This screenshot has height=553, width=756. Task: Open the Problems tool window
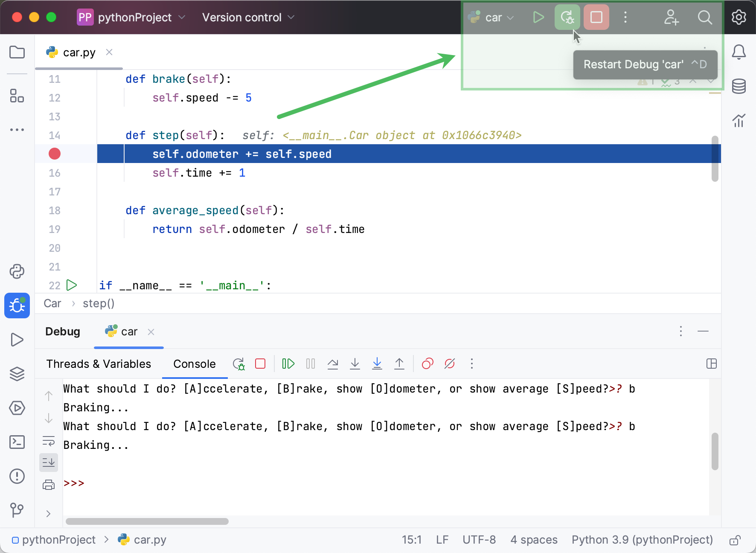click(17, 476)
